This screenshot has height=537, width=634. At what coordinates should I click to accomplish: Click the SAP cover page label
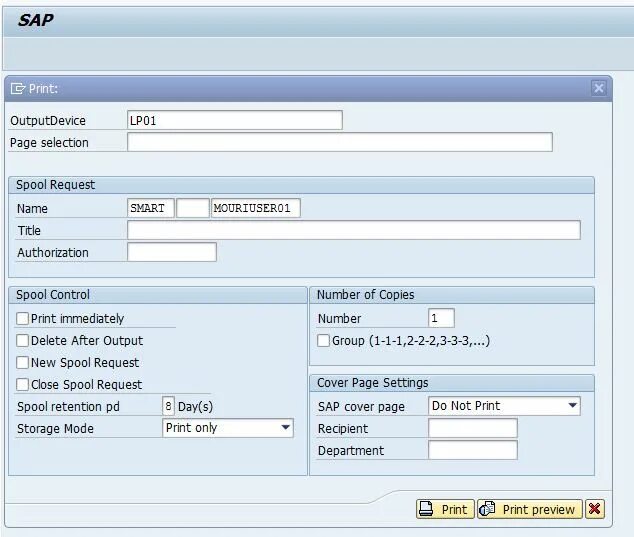[x=361, y=407]
